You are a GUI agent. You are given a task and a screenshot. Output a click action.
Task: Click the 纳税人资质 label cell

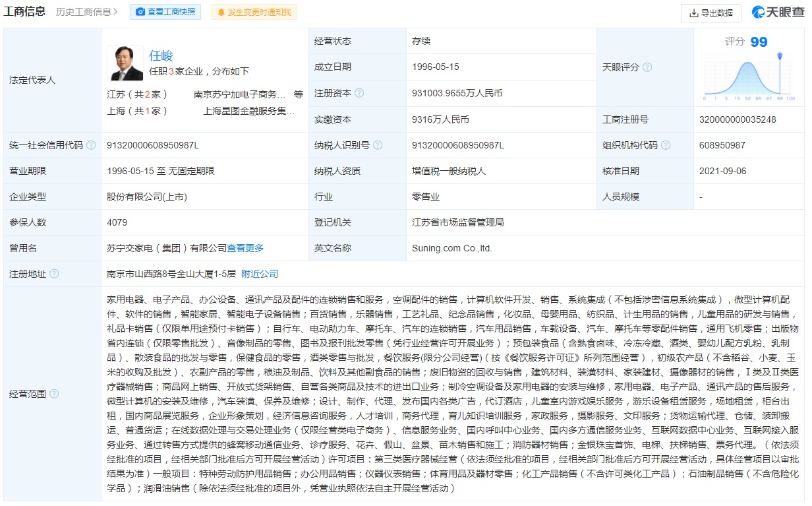pyautogui.click(x=357, y=171)
